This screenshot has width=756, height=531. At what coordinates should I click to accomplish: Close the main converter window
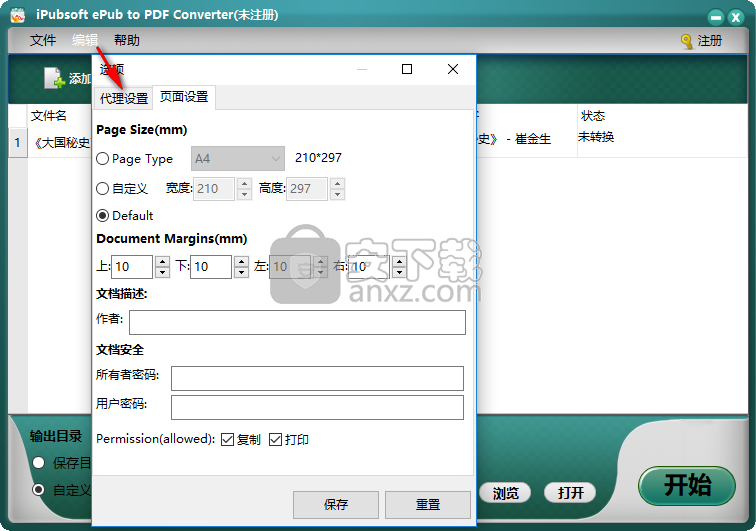736,17
